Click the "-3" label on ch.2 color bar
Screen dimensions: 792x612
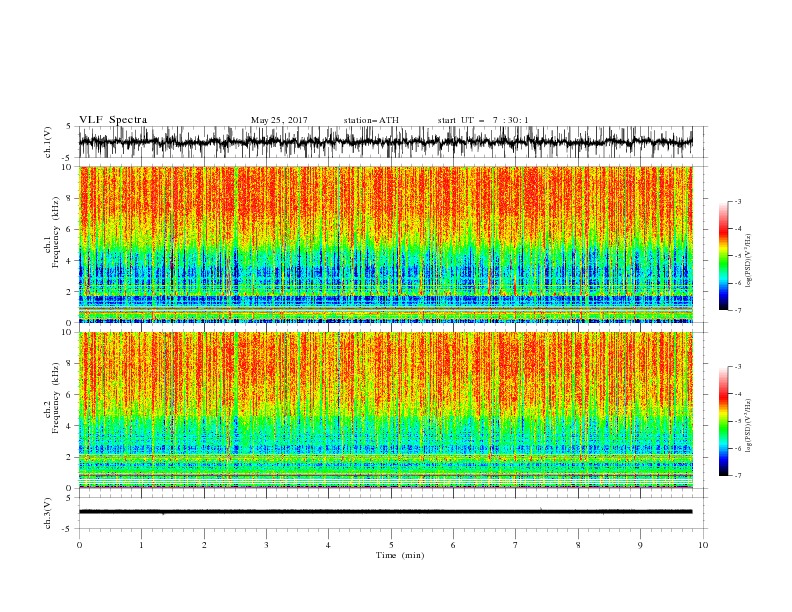pyautogui.click(x=737, y=367)
